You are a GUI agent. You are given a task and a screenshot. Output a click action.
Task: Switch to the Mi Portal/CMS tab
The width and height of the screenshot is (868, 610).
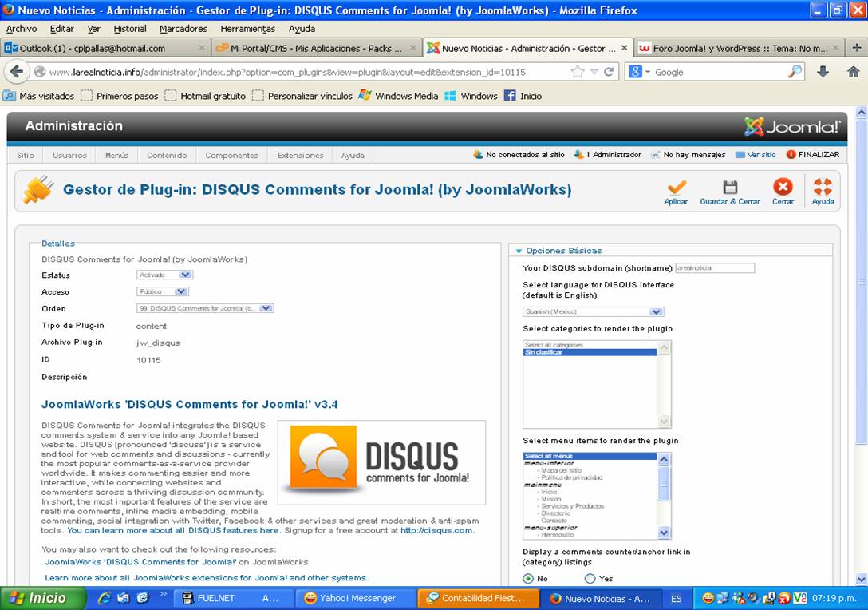coord(316,48)
